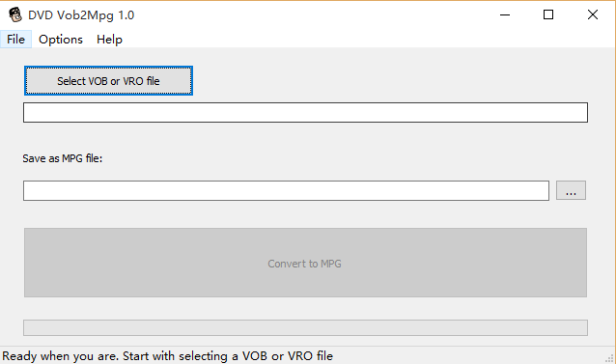The width and height of the screenshot is (616, 364).
Task: Close the DVD Vob2Mpg window
Action: [593, 14]
